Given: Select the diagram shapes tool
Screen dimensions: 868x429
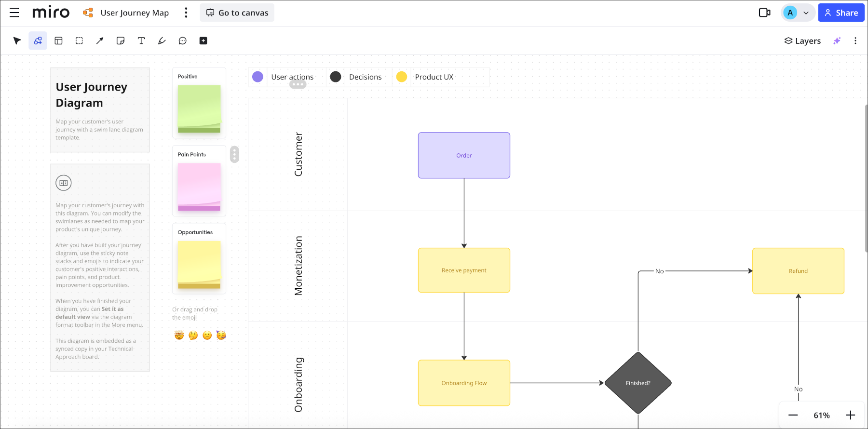Looking at the screenshot, I should pyautogui.click(x=38, y=41).
